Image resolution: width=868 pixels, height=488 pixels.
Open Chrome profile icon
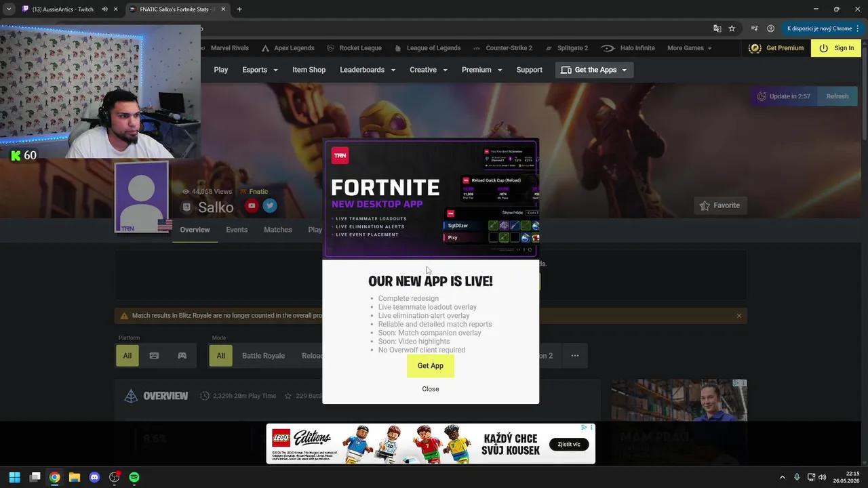coord(770,28)
